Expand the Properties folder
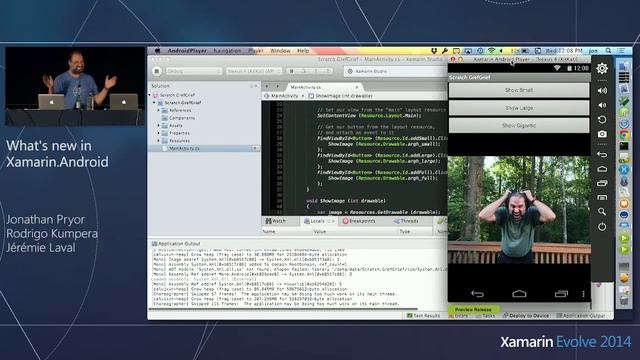The width and height of the screenshot is (640, 360). coord(158,133)
